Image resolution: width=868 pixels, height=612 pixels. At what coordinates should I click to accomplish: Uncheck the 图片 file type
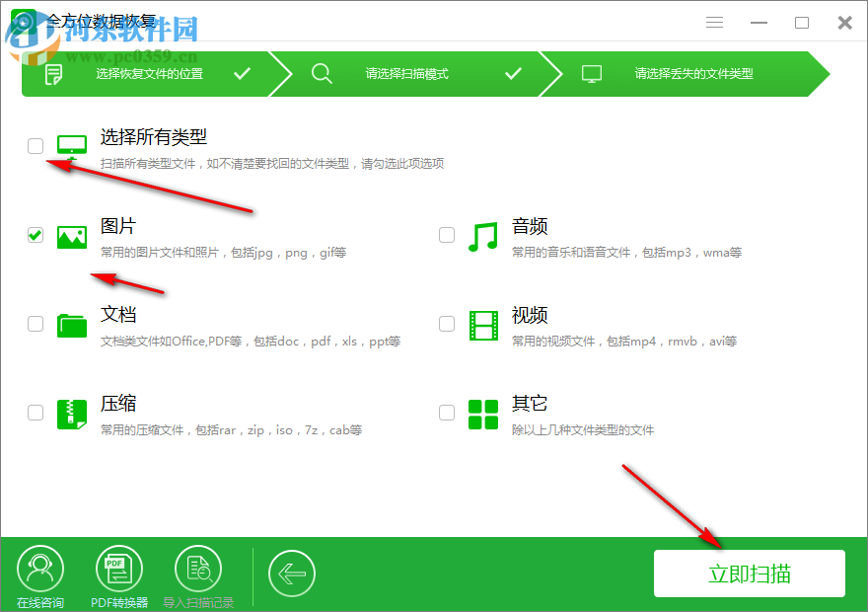click(x=36, y=235)
